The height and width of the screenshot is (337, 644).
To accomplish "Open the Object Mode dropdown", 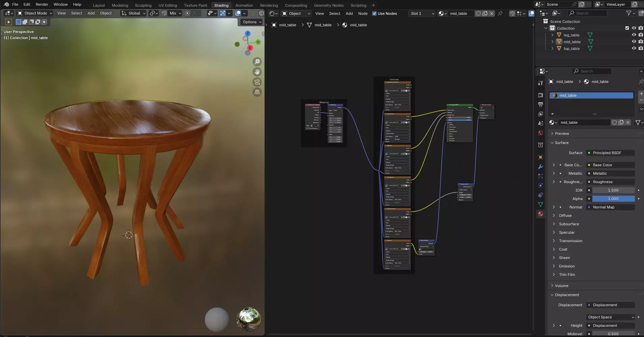I will click(35, 13).
